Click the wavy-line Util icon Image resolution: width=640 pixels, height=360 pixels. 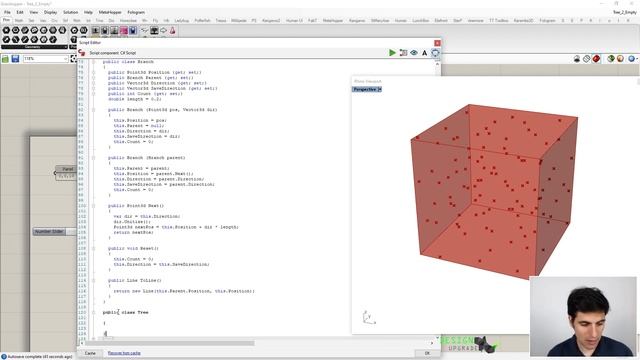[x=144, y=31]
